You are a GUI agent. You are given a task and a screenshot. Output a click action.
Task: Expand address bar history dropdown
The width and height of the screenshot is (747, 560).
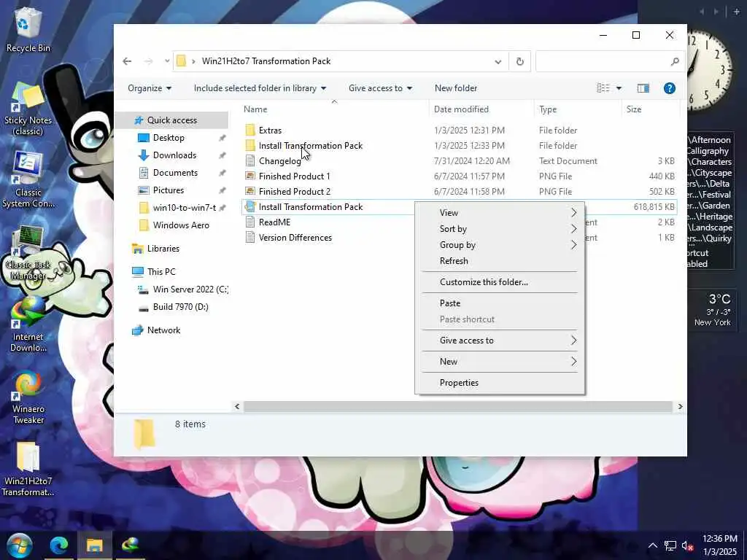pos(498,61)
